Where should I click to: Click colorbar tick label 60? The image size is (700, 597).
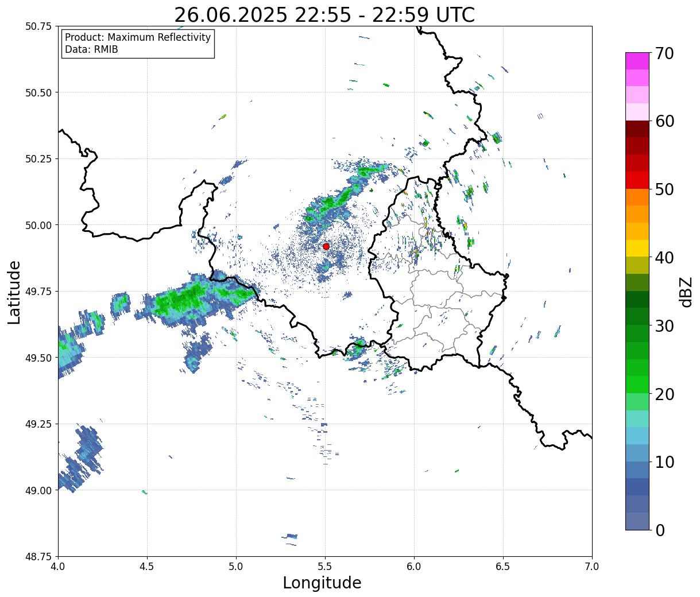[x=664, y=121]
